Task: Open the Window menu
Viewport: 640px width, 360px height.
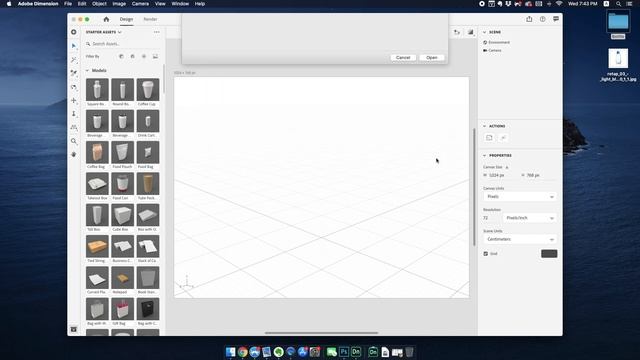Action: (180, 4)
